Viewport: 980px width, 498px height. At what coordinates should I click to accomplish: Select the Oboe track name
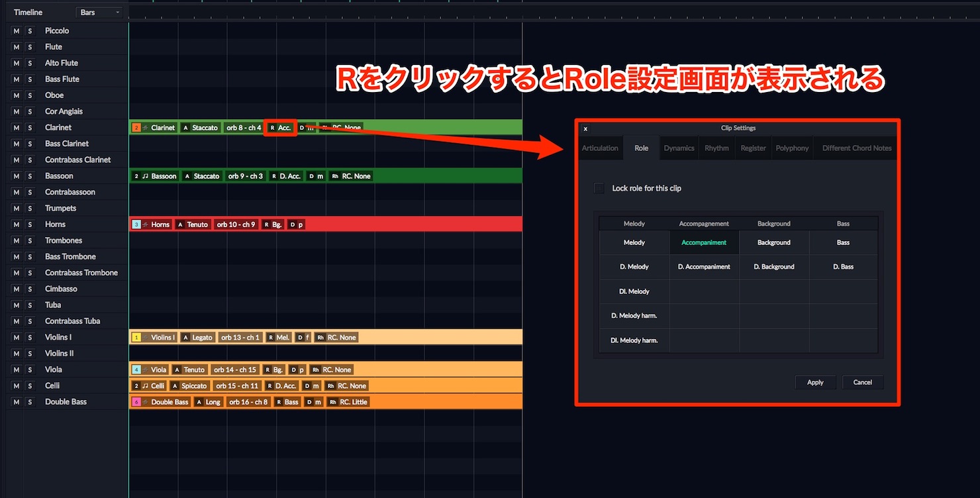point(54,95)
